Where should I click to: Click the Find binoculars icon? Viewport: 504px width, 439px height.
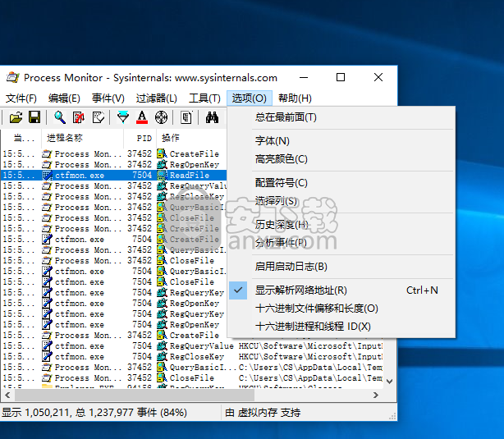point(212,117)
